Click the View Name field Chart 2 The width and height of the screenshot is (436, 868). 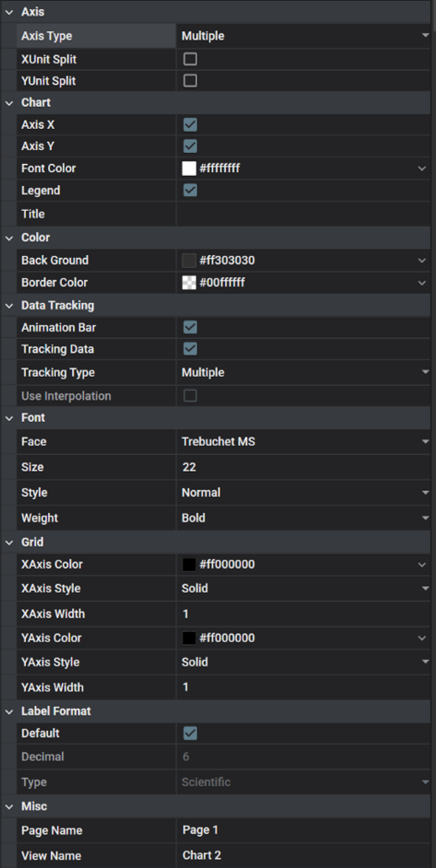click(x=303, y=855)
